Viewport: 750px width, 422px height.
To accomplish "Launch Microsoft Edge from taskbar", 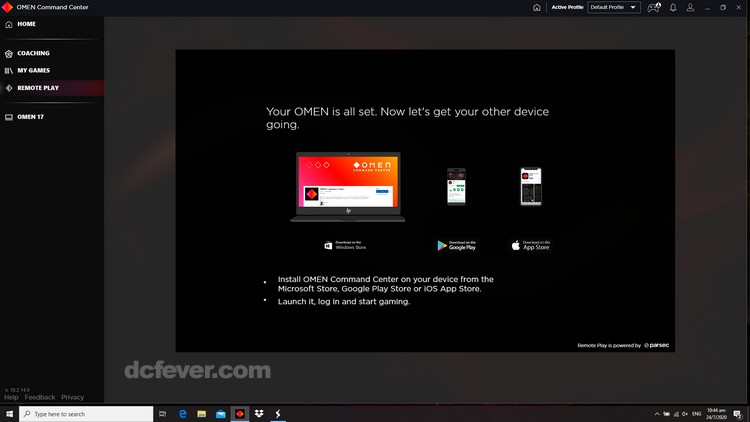I will (x=182, y=414).
